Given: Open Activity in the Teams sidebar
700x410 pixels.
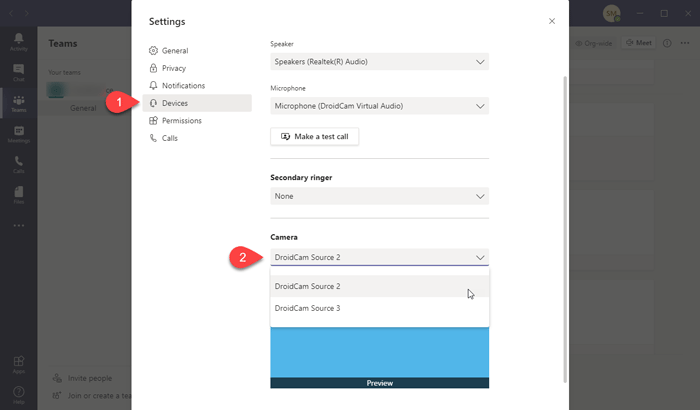Looking at the screenshot, I should 19,42.
